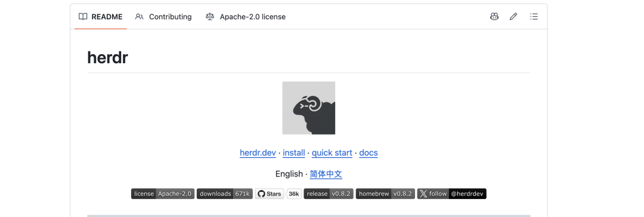Screen dimensions: 644x217
Task: Open the quick start link
Action: [332, 153]
